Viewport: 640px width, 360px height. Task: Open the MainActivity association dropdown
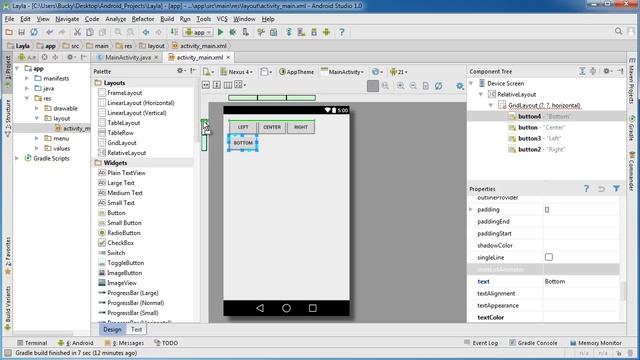pos(342,72)
